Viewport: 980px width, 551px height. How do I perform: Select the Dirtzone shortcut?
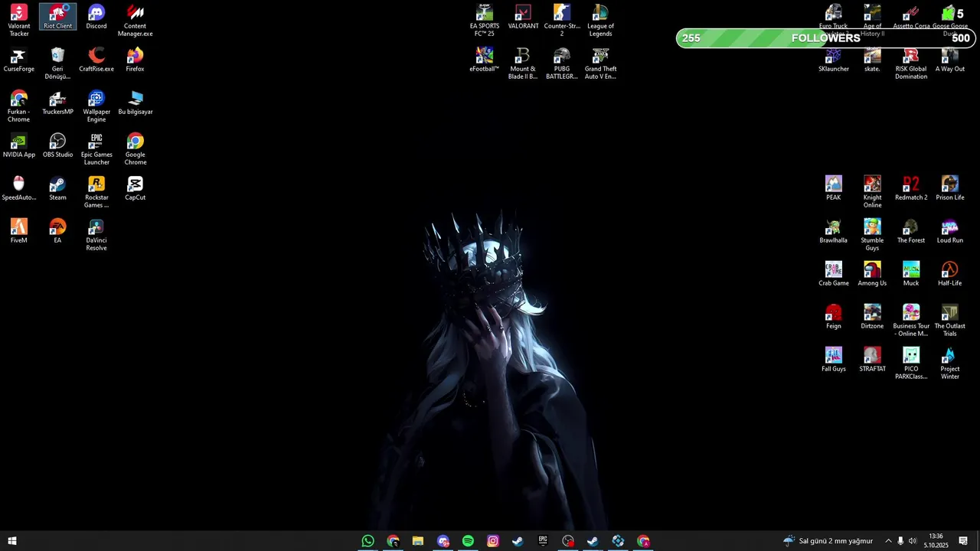coord(872,317)
